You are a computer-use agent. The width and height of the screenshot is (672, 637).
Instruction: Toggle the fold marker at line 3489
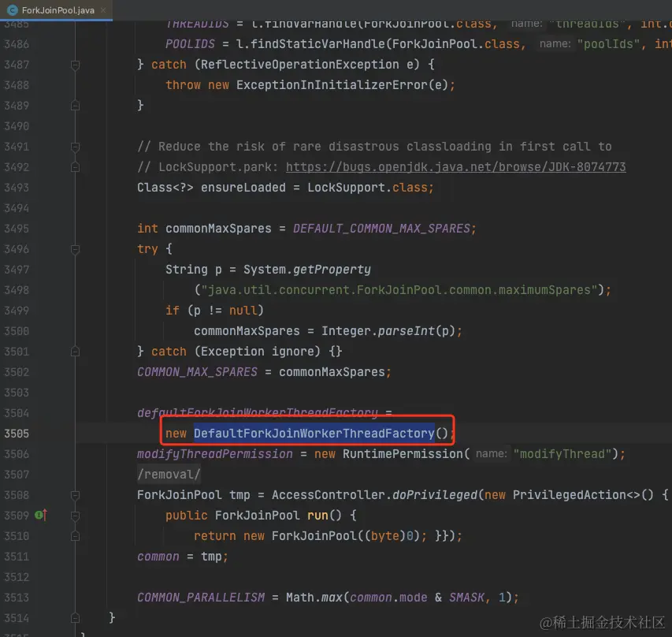tap(75, 106)
